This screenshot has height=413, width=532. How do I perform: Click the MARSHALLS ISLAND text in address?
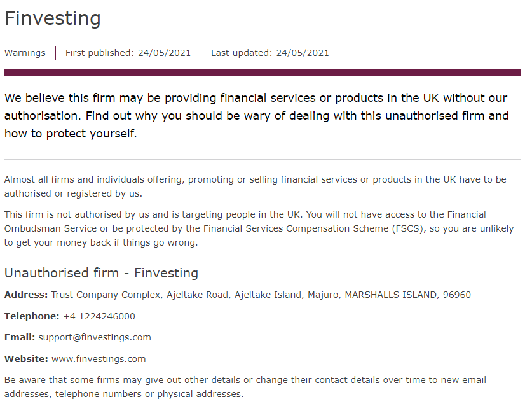[x=391, y=295]
